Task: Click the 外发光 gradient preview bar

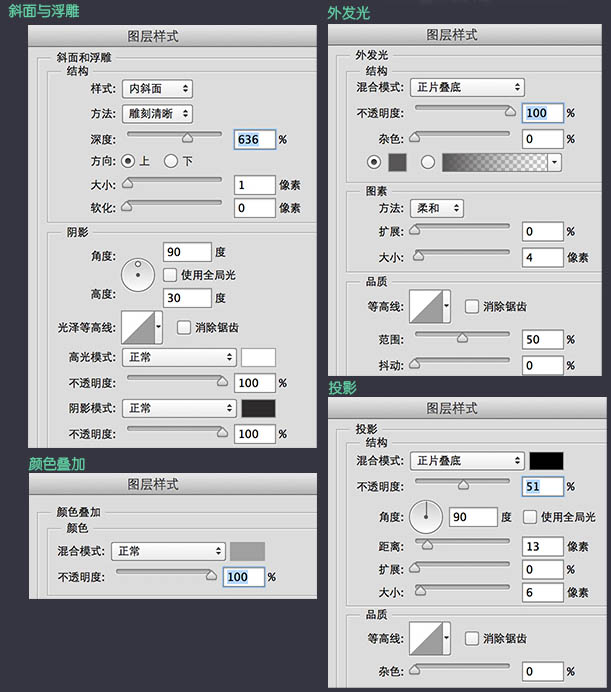Action: [494, 162]
